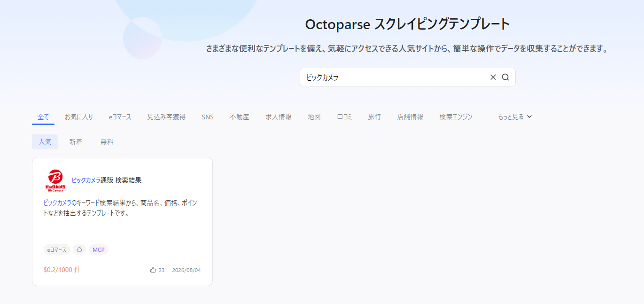
Task: Click the MCP tag on the card
Action: click(x=99, y=250)
